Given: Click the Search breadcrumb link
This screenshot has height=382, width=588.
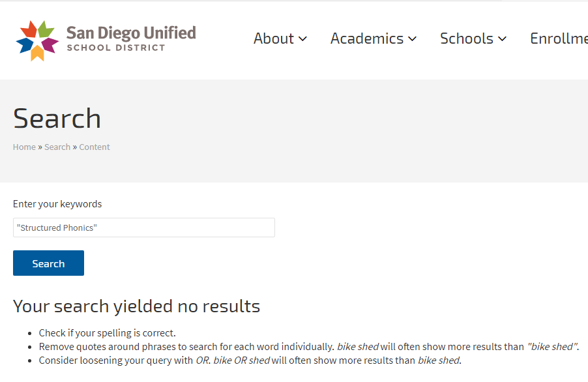Looking at the screenshot, I should coord(57,147).
